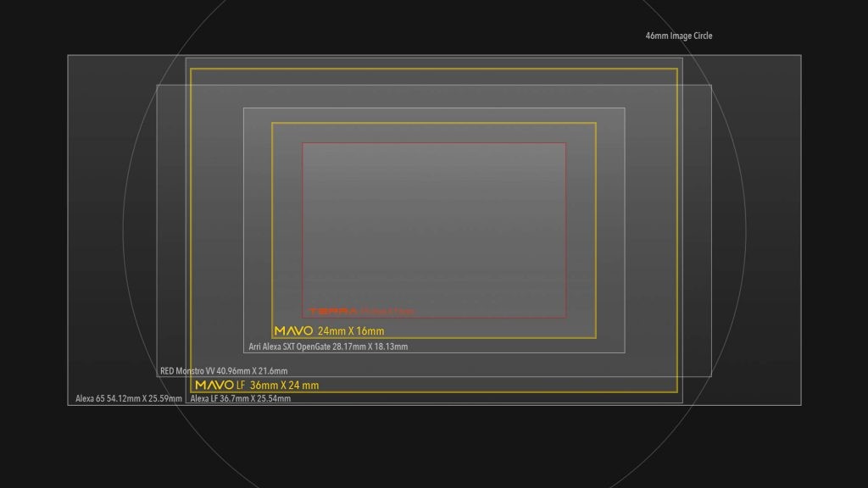
Task: Select "RED Monstro VV 40.96mm X 21.6mm" label
Action: [224, 371]
